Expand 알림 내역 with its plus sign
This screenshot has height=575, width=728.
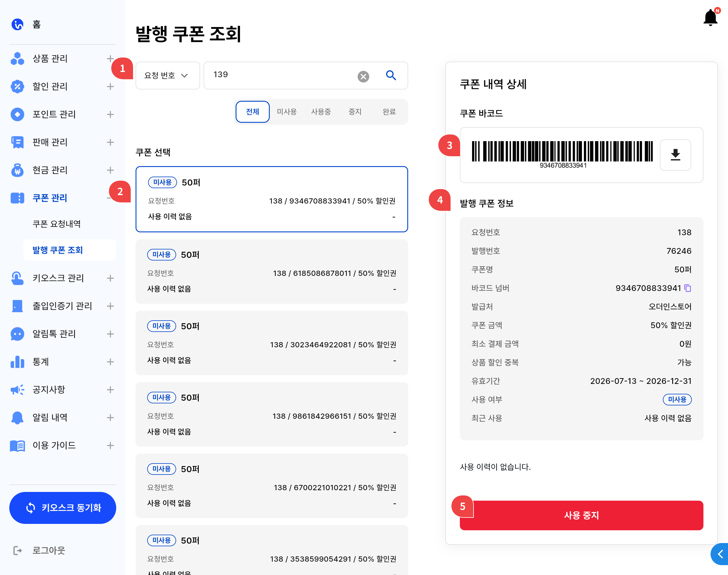tap(110, 418)
